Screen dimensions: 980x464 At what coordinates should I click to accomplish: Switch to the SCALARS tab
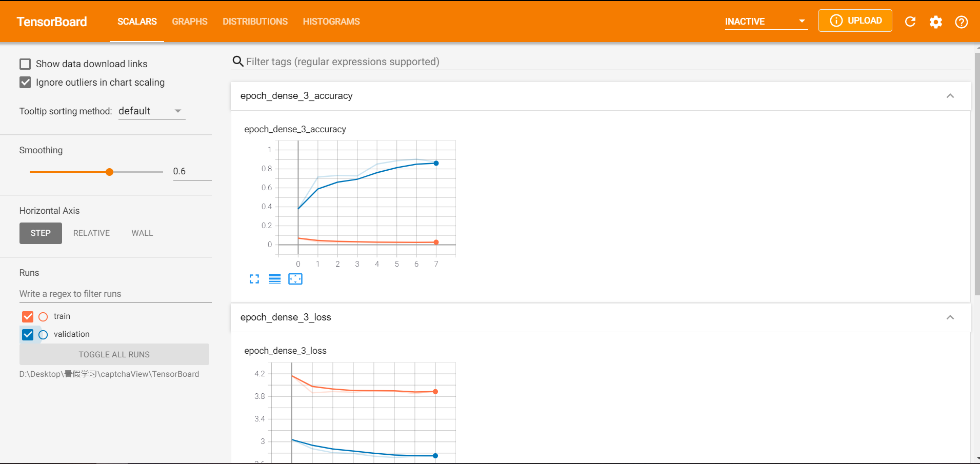click(137, 22)
